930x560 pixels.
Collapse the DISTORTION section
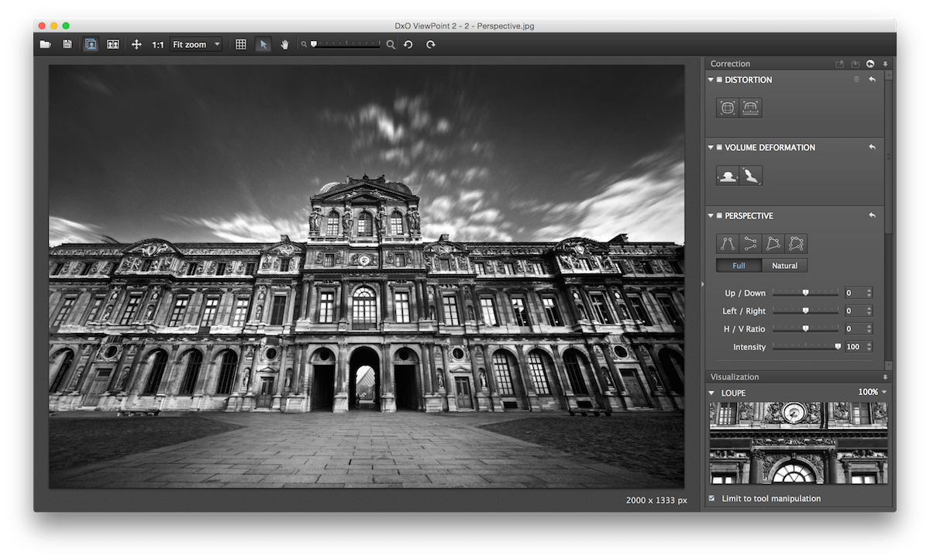pos(711,80)
